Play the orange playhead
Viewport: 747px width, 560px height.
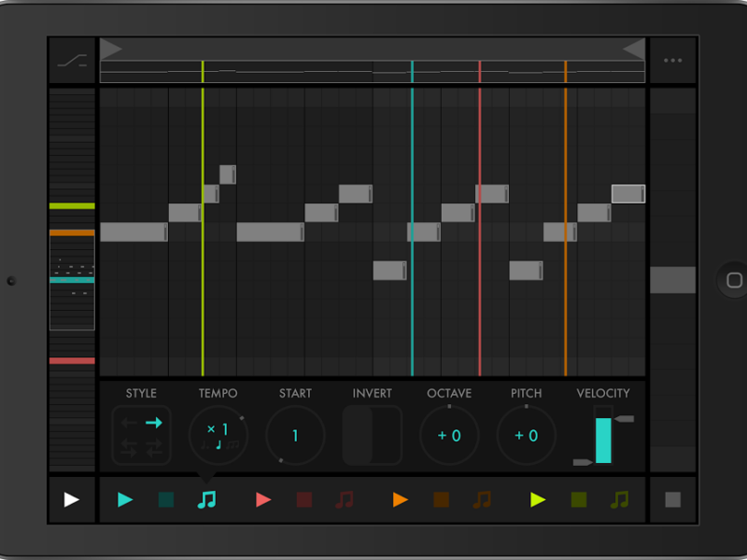tap(401, 500)
